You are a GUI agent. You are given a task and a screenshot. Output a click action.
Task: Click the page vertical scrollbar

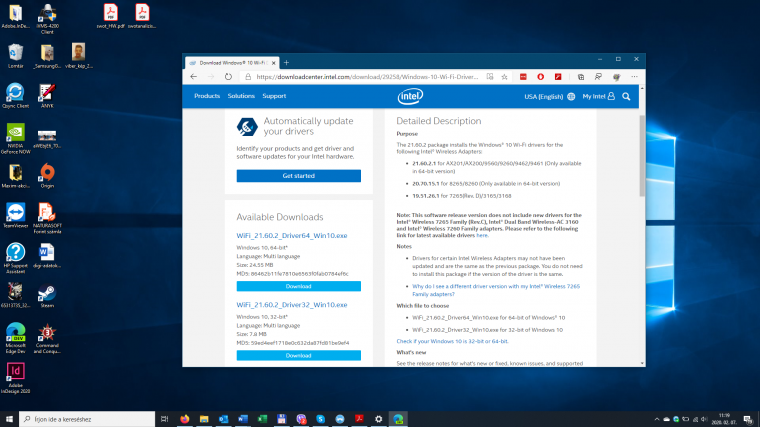coord(642,155)
